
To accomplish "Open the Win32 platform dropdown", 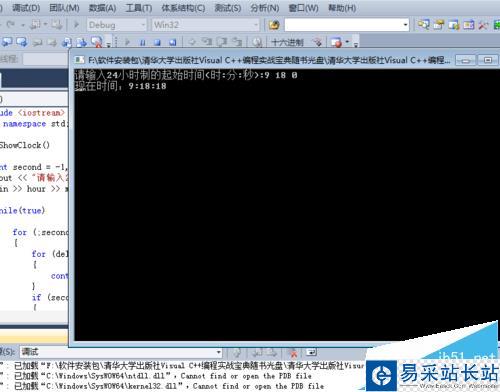I will [x=206, y=25].
